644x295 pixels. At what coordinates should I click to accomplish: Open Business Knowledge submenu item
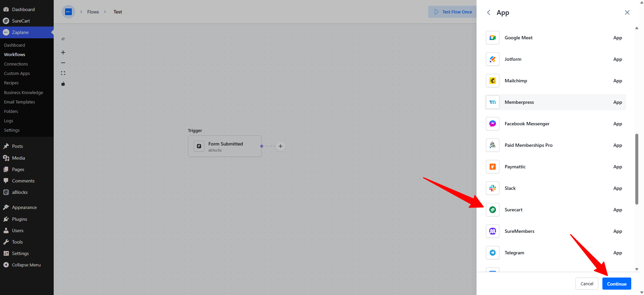click(23, 92)
